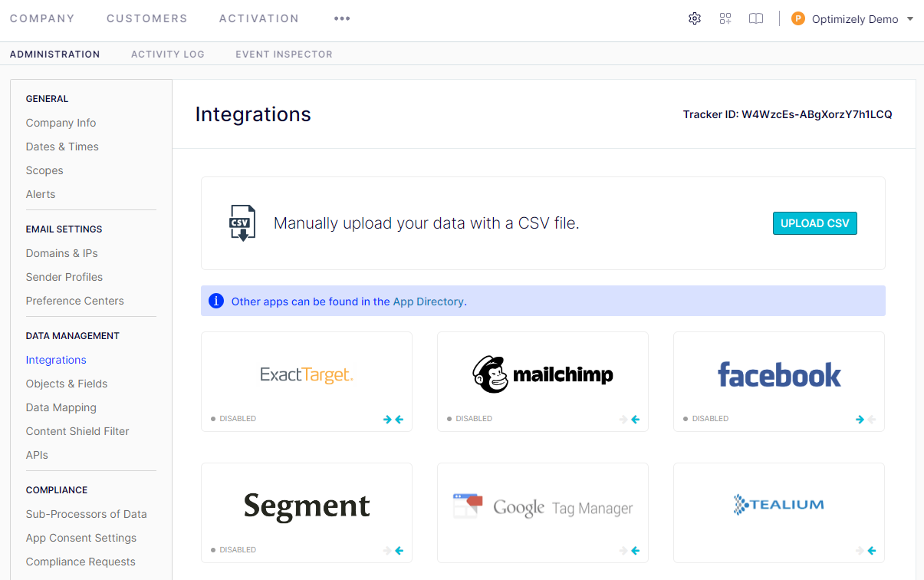Open the settings gear icon
Screen dimensions: 924x580
point(695,18)
